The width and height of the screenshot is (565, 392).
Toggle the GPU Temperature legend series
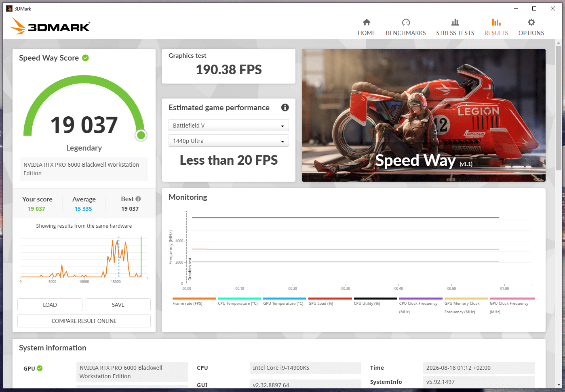pyautogui.click(x=285, y=301)
